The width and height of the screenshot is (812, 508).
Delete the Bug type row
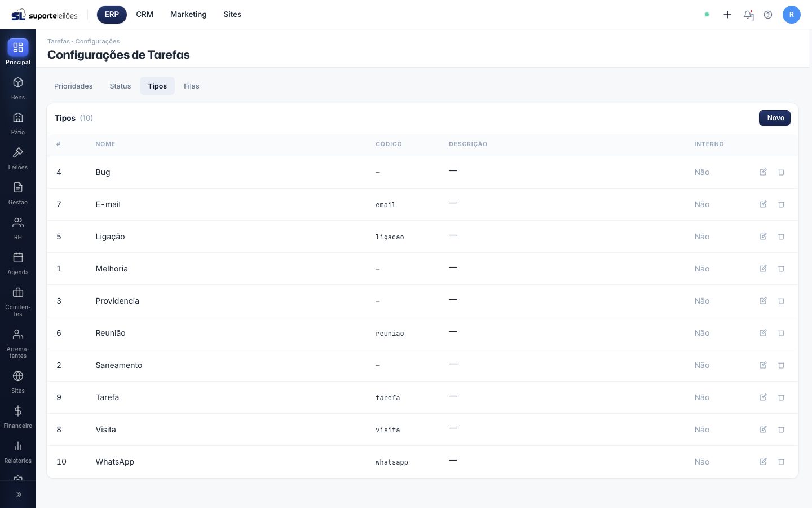click(782, 172)
